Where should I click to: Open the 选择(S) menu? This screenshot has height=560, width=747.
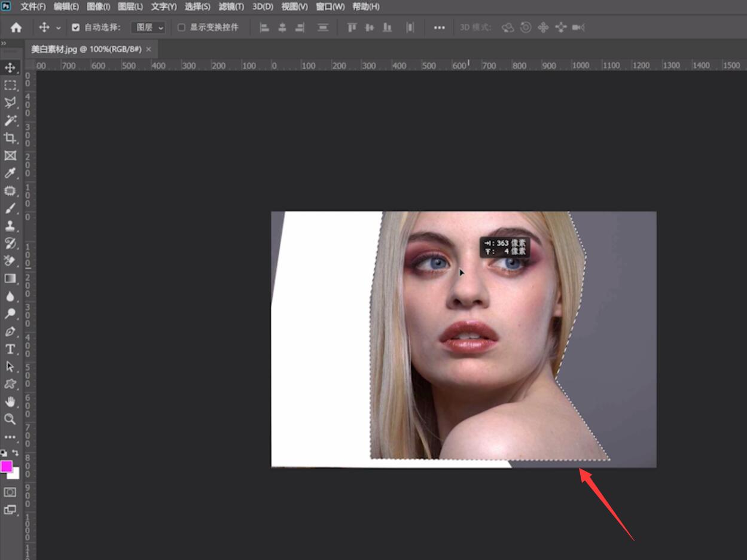click(197, 7)
